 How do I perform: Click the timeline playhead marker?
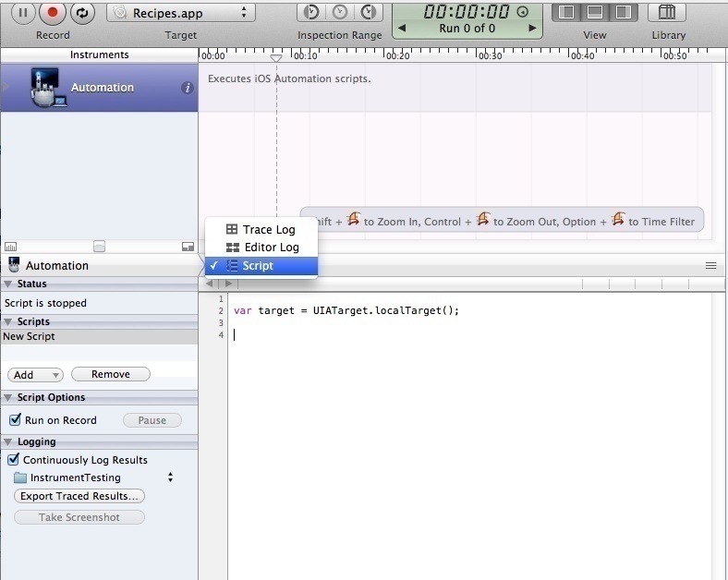[276, 58]
